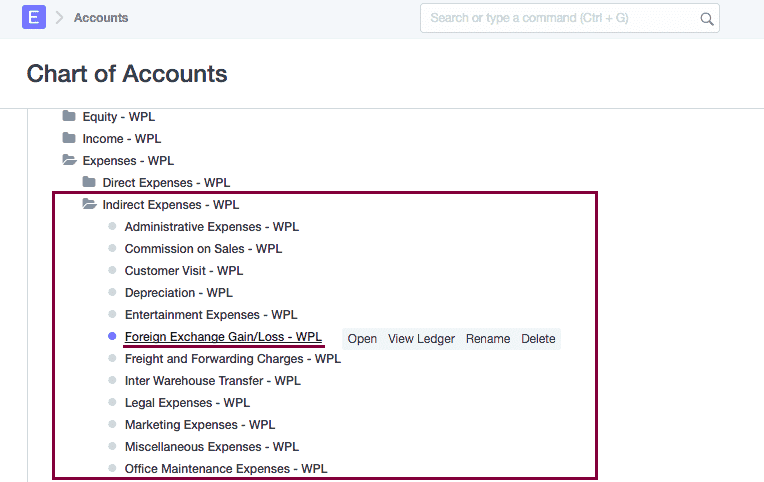Go to Accounts breadcrumb

(101, 18)
